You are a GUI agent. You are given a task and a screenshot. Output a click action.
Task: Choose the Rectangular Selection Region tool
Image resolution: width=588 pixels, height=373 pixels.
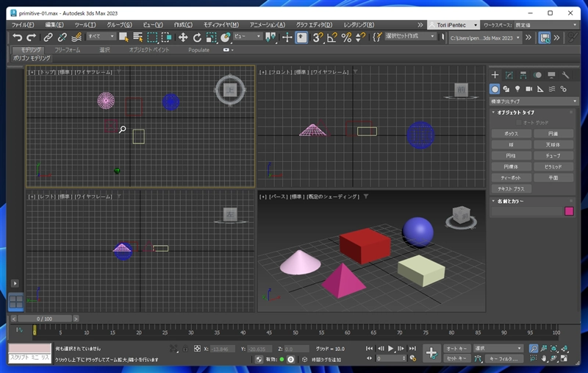tap(152, 37)
